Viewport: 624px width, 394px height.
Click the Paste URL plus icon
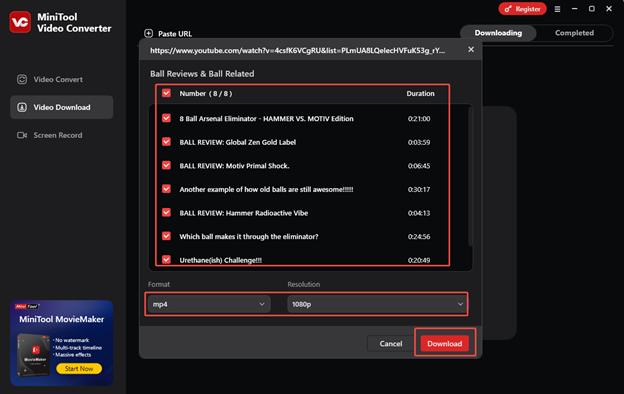(148, 33)
